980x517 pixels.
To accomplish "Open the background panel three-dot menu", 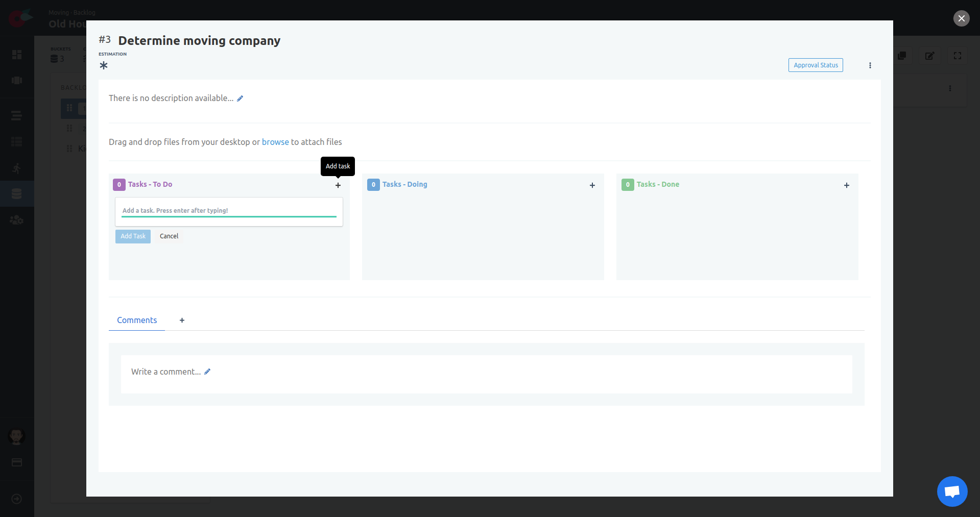I will click(950, 88).
